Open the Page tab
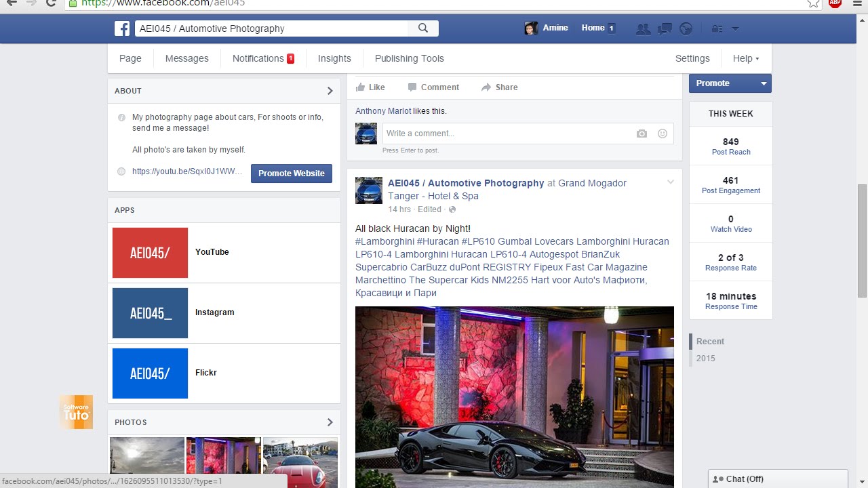This screenshot has height=488, width=868. point(130,58)
